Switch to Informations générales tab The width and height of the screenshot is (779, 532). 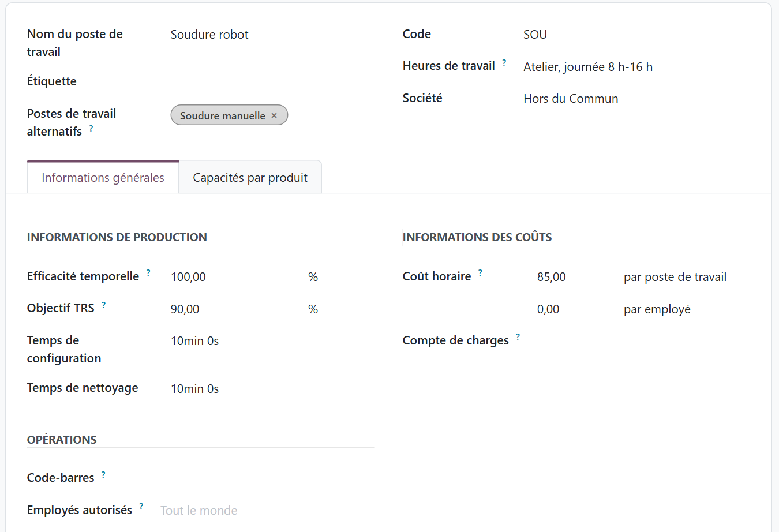(x=103, y=177)
